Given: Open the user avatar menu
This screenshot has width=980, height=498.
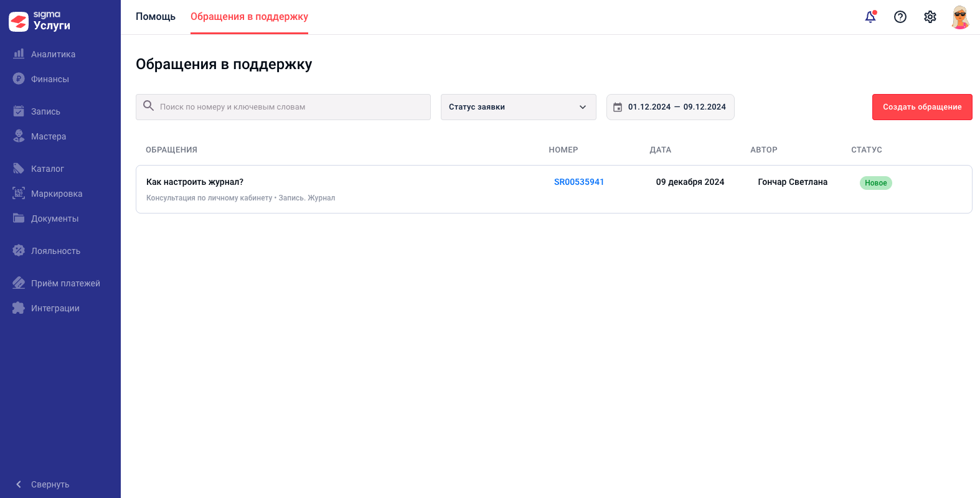Looking at the screenshot, I should [961, 17].
